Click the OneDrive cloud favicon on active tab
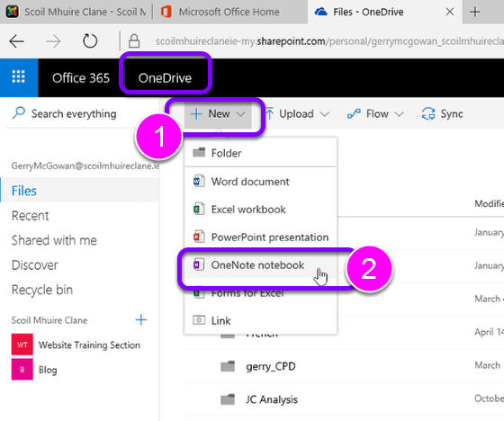Screen dimensions: 504x421 click(320, 12)
